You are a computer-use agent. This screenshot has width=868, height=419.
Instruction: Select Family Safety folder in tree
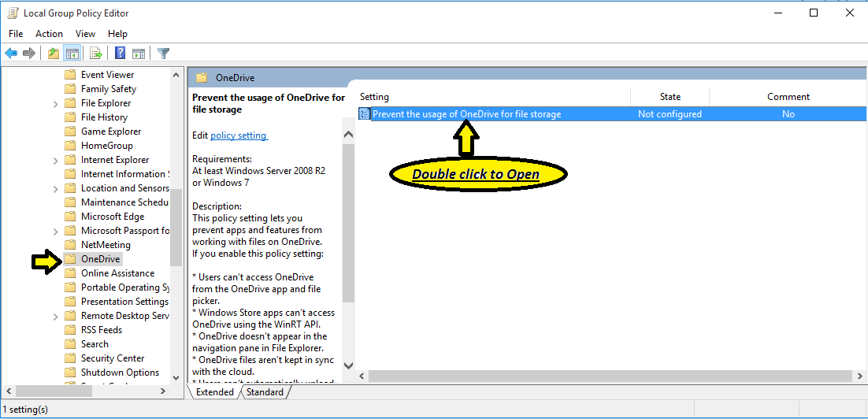pos(109,88)
